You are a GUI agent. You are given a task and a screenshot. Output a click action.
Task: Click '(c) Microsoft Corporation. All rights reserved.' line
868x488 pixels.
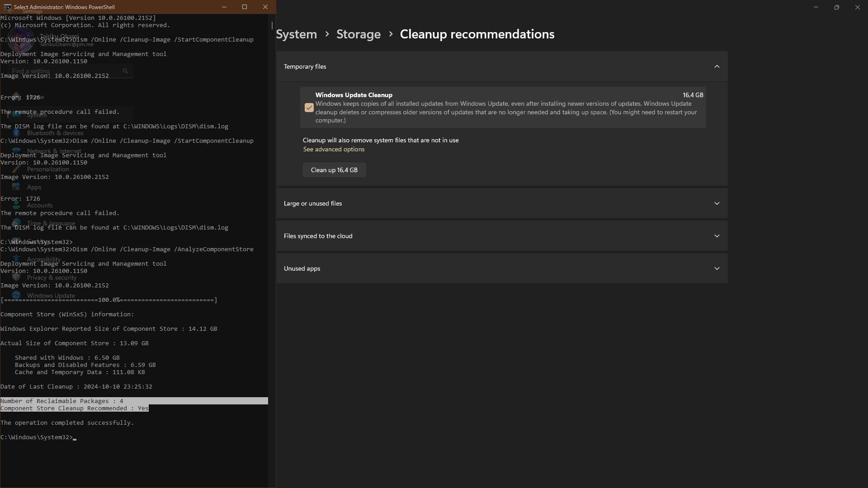[x=85, y=25]
